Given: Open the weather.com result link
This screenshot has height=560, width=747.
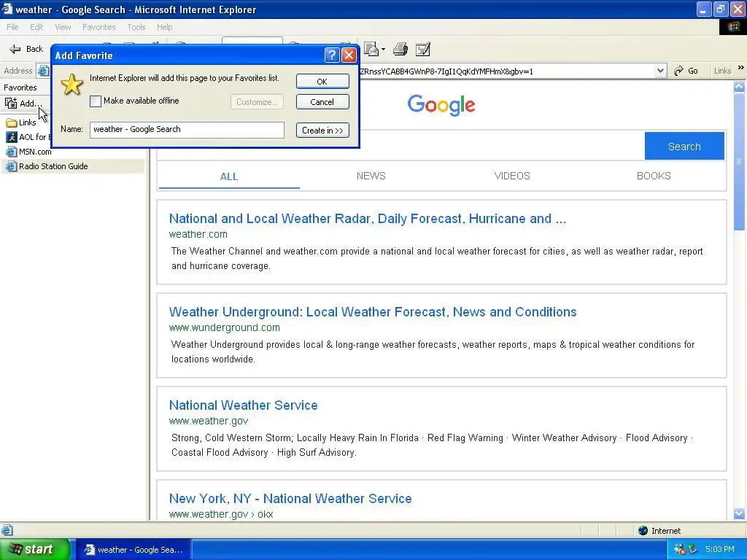Looking at the screenshot, I should click(x=368, y=219).
